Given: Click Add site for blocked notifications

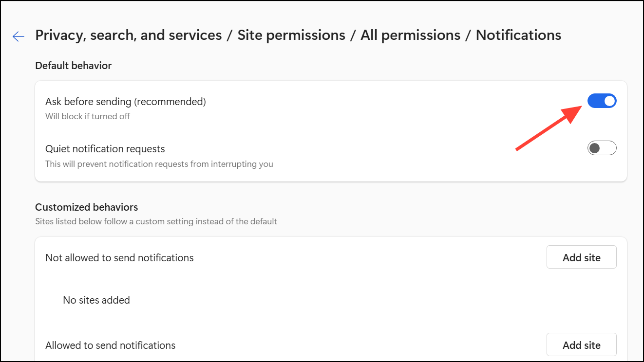Looking at the screenshot, I should pyautogui.click(x=581, y=257).
